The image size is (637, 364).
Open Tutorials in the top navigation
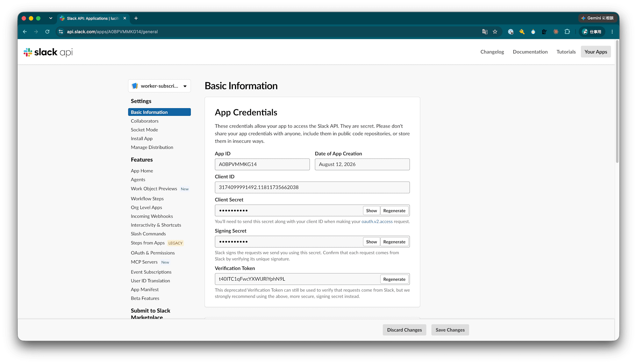coord(566,52)
